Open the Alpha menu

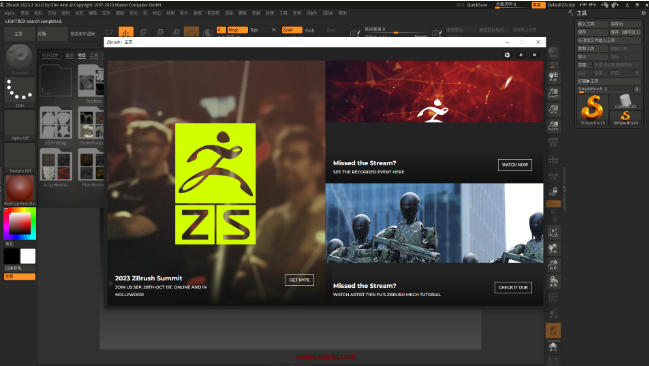pyautogui.click(x=10, y=13)
